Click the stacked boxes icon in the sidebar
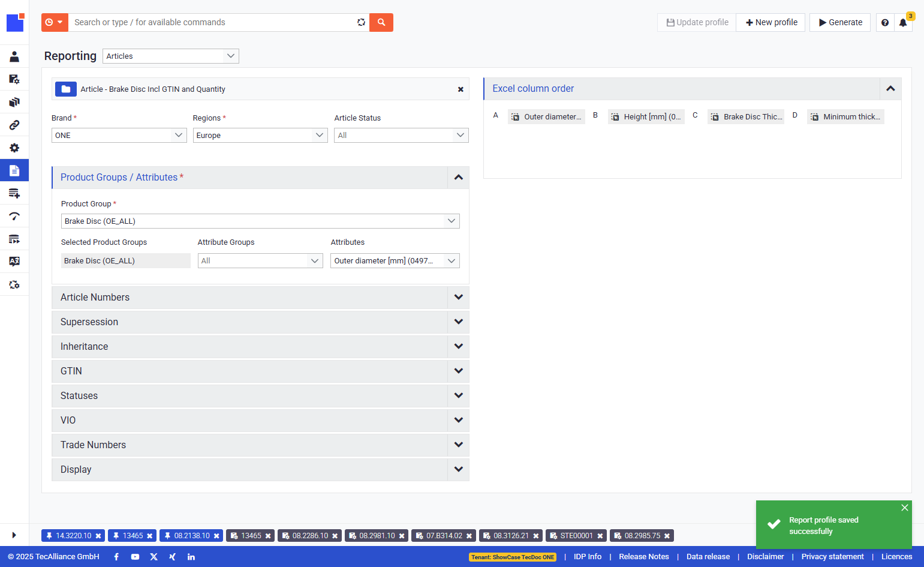Screen dimensions: 924x567 14,102
